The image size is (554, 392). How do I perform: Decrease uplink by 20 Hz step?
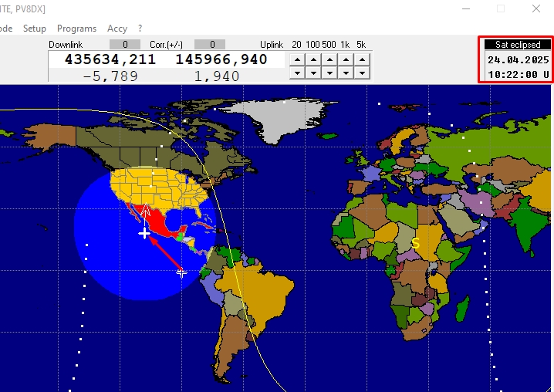pos(297,73)
